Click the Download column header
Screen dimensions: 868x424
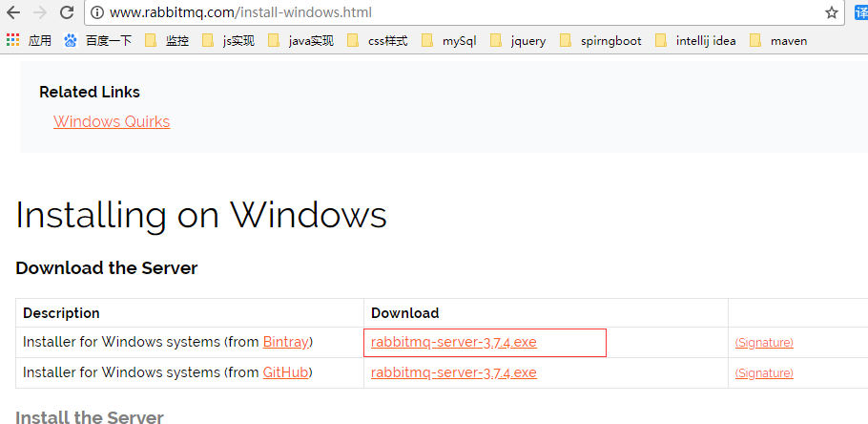[405, 313]
